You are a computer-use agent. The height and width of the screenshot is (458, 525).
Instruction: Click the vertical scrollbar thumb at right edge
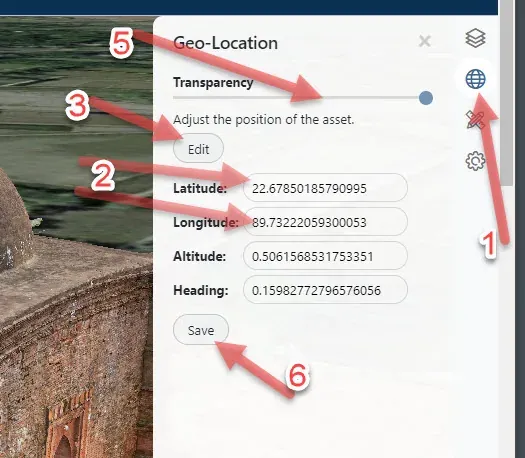508,94
